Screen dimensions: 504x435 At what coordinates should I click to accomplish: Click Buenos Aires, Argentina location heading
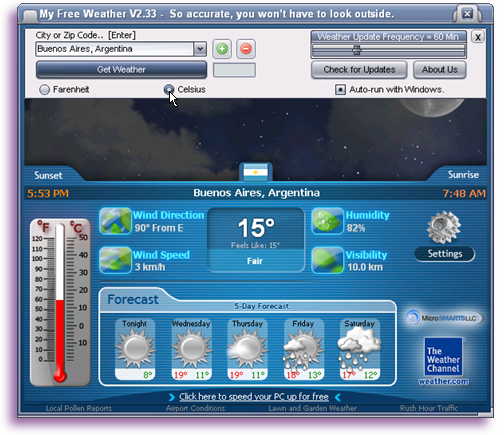pos(257,193)
